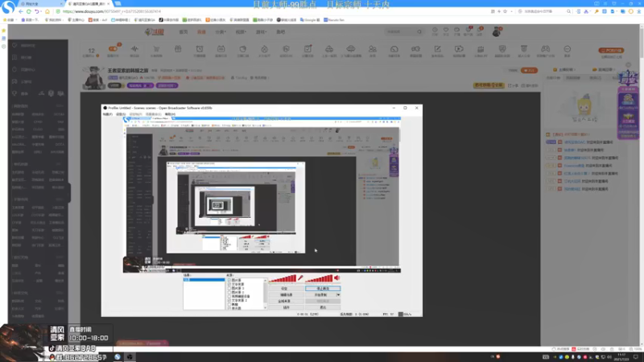
Task: Select the highlighted scene in OBS scenes list
Action: (x=204, y=279)
